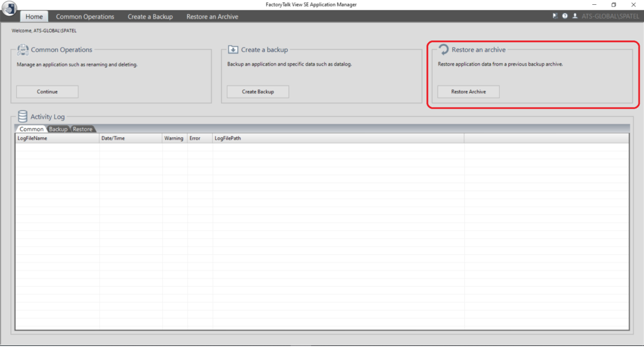Click the Restore an archive circular-arrow icon
Viewport: 644px width, 362px height.
pyautogui.click(x=443, y=50)
